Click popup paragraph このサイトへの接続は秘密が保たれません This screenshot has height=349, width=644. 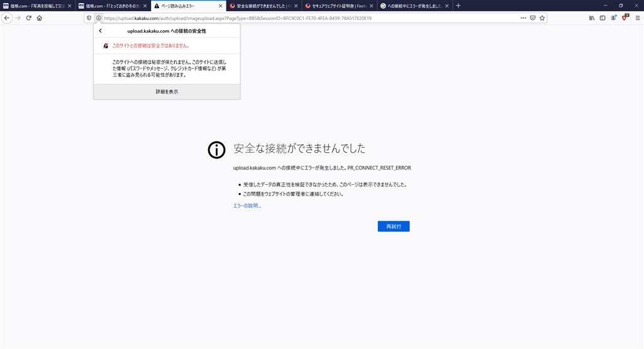click(x=169, y=69)
